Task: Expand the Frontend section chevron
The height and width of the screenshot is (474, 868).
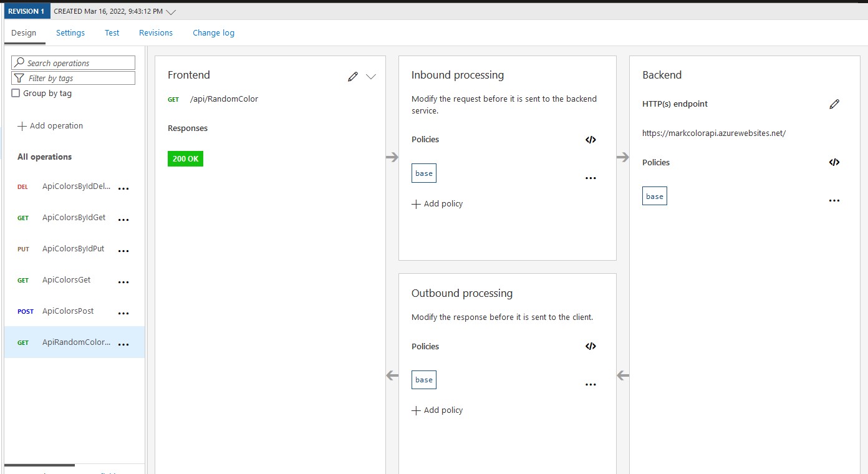Action: (371, 77)
